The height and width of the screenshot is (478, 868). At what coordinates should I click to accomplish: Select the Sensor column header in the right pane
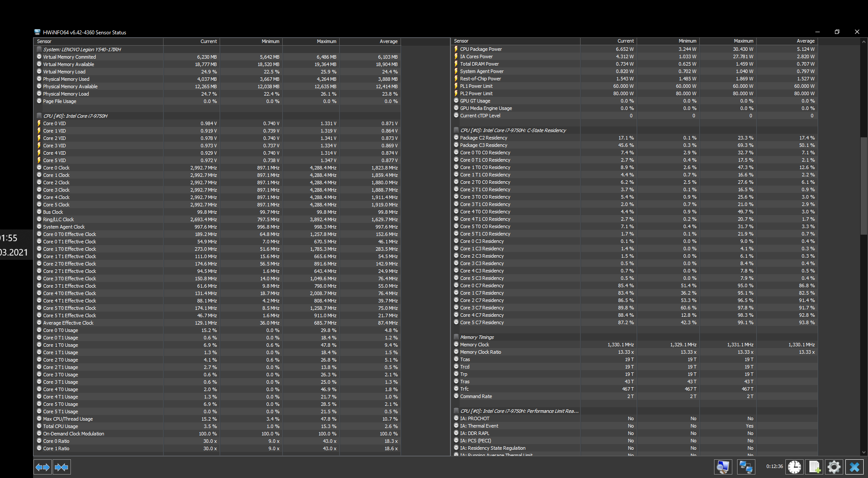click(x=515, y=41)
